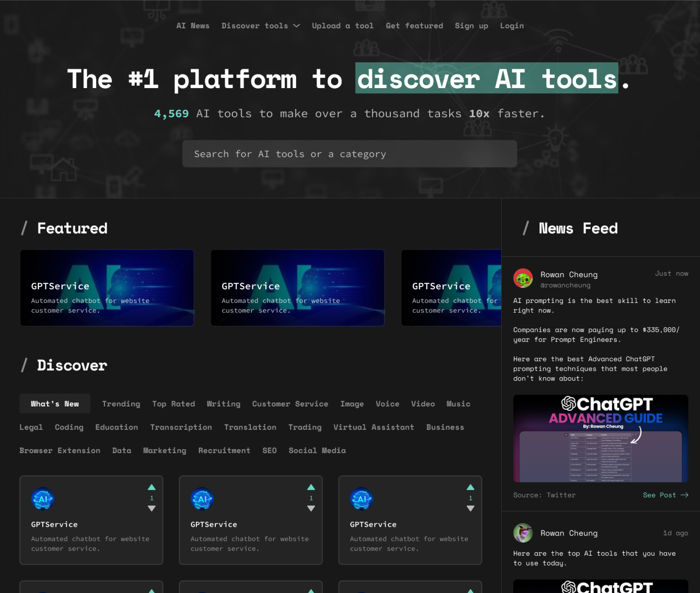Filter by Marketing category
The height and width of the screenshot is (593, 700).
point(164,450)
